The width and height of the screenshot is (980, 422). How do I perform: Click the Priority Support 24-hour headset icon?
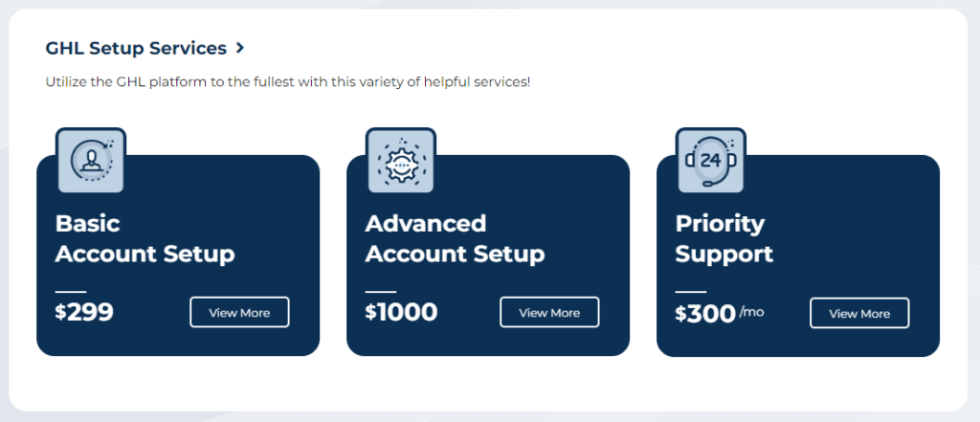[711, 161]
